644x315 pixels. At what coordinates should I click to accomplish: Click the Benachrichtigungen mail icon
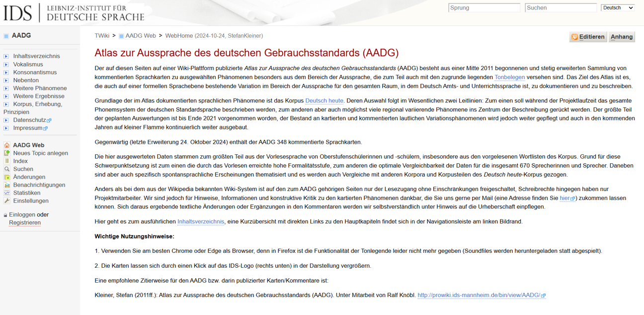tap(7, 185)
